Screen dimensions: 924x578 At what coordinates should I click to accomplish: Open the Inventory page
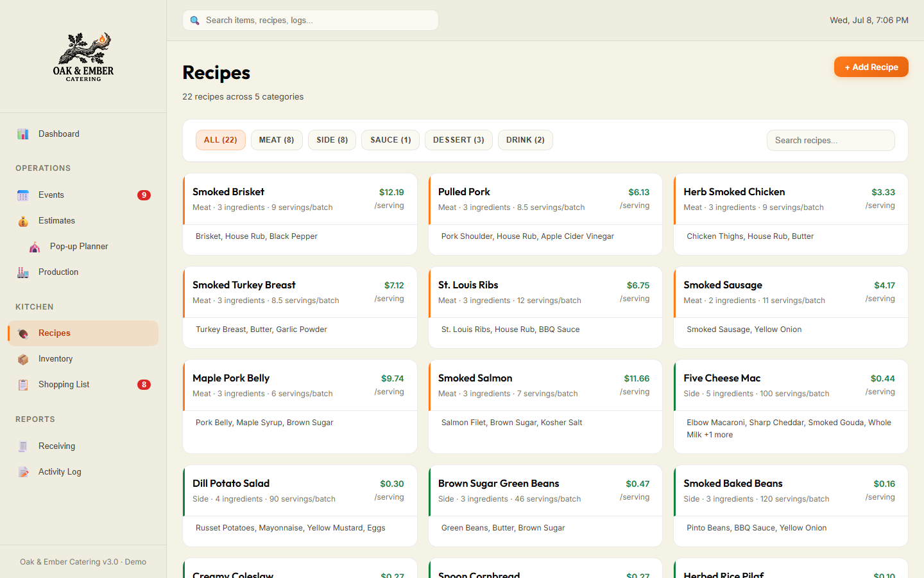[83, 359]
